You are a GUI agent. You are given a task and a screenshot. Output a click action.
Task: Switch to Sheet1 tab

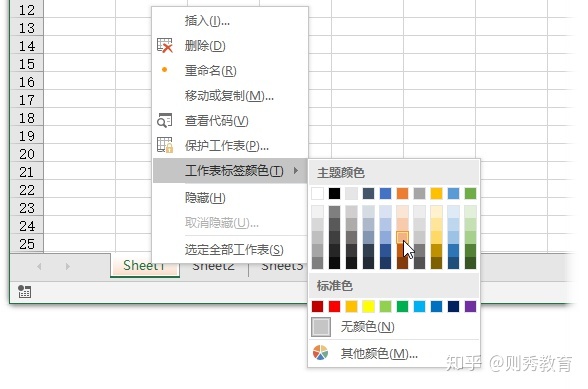[x=144, y=266]
